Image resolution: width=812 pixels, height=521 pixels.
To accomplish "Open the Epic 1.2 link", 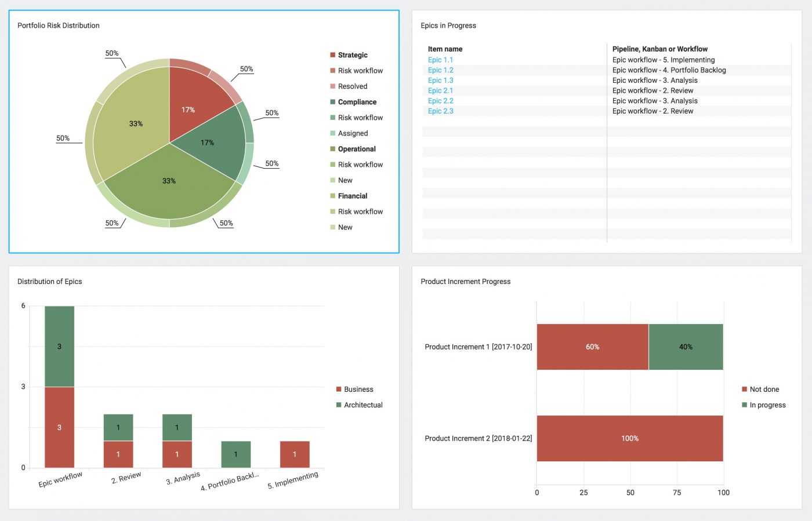I will pyautogui.click(x=440, y=70).
